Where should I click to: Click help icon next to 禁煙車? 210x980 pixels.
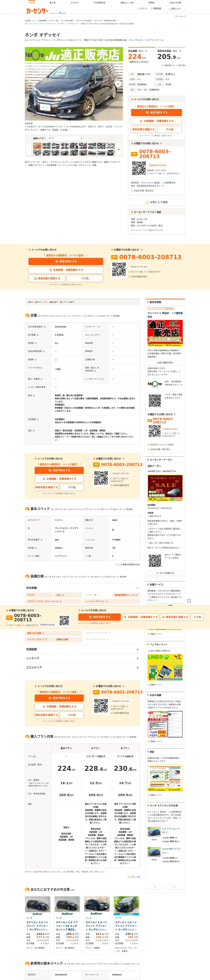(x=36, y=359)
